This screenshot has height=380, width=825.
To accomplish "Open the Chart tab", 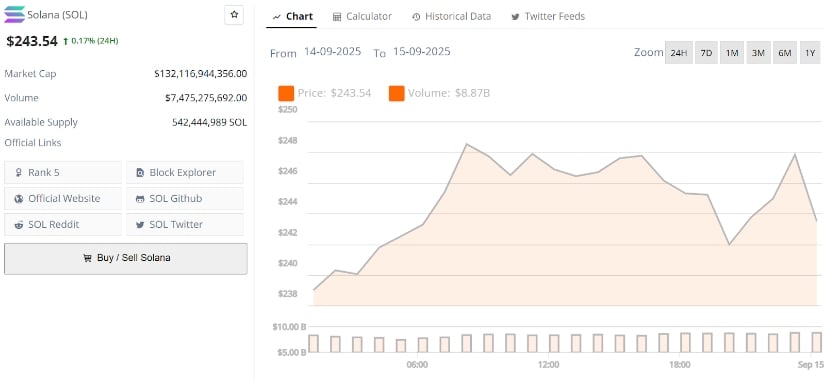I will 292,17.
